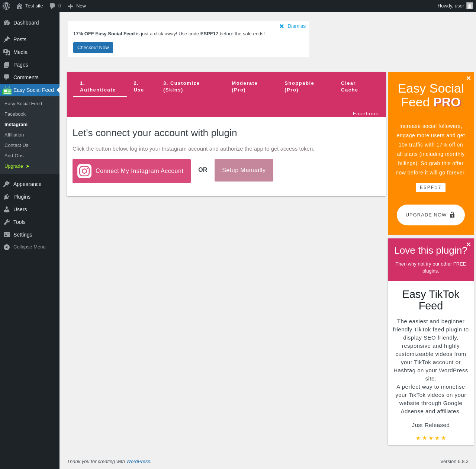This screenshot has width=476, height=469.
Task: Click the Collapse Menu arrow icon
Action: [x=7, y=247]
